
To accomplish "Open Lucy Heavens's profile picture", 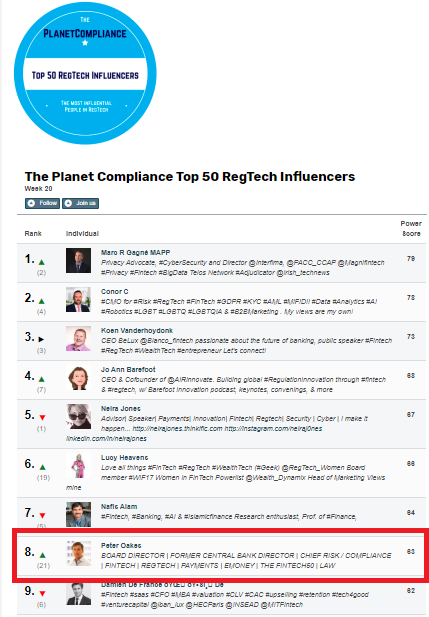I will point(78,466).
